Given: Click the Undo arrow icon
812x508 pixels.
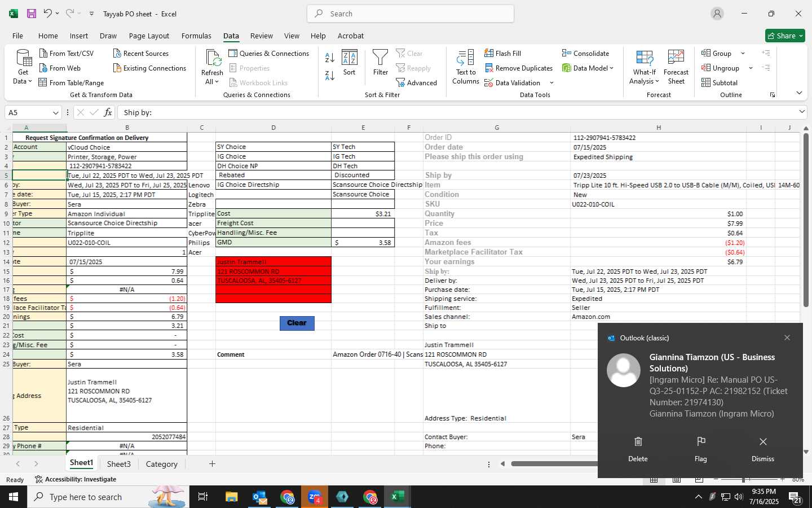Looking at the screenshot, I should point(47,14).
